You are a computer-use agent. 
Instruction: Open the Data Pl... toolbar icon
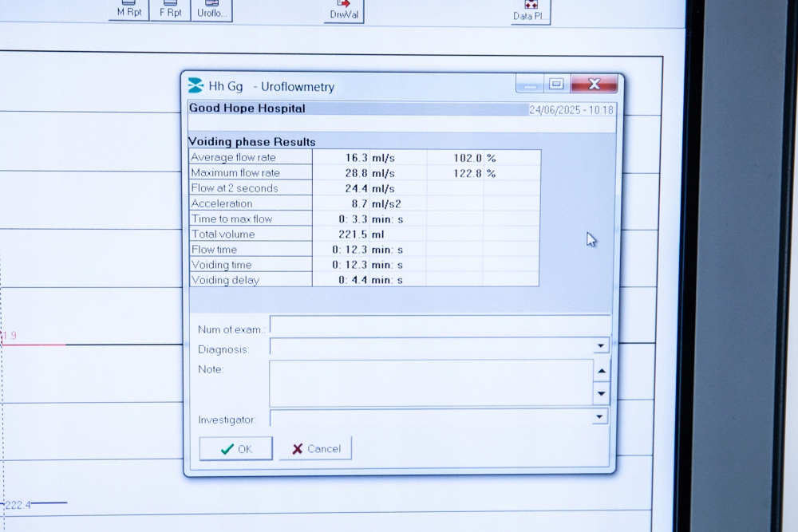(x=531, y=11)
